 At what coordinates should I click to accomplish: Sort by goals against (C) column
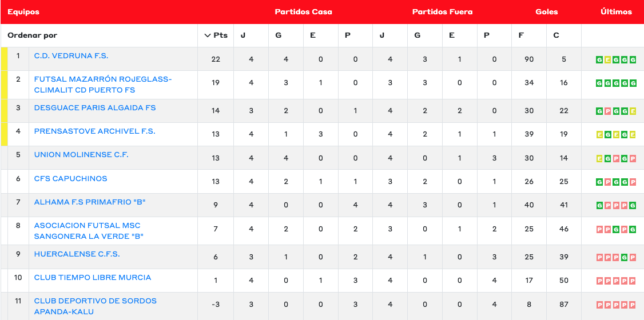click(x=556, y=35)
